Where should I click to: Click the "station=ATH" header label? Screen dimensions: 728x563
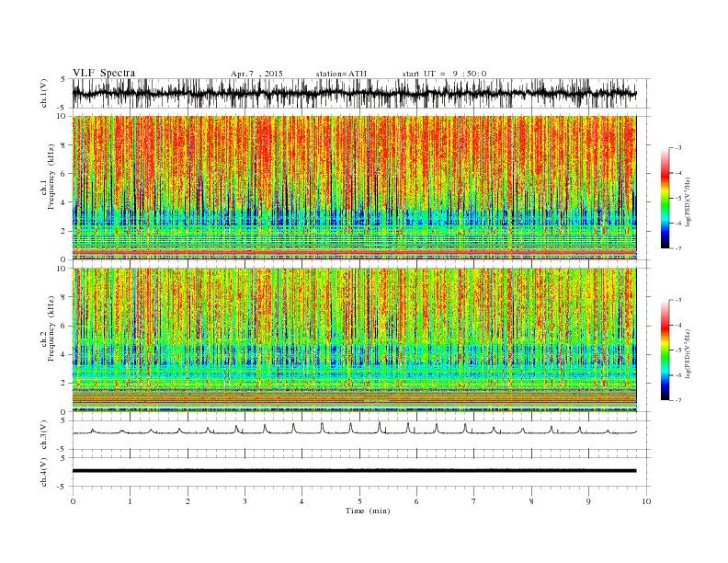click(341, 74)
